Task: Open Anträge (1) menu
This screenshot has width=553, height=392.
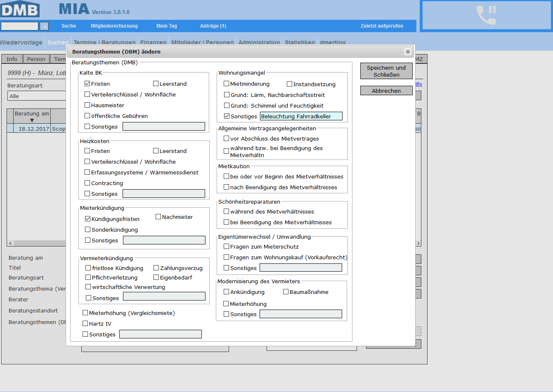Action: click(213, 26)
